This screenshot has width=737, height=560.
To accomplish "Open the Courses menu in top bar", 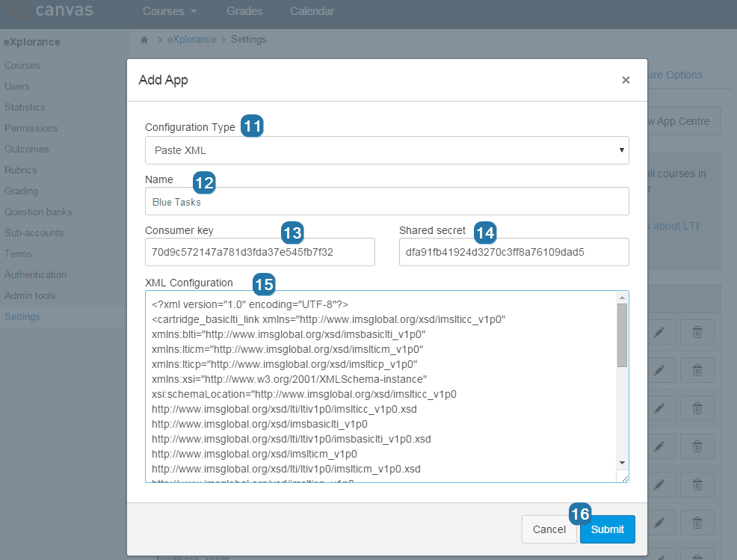I will (x=170, y=11).
